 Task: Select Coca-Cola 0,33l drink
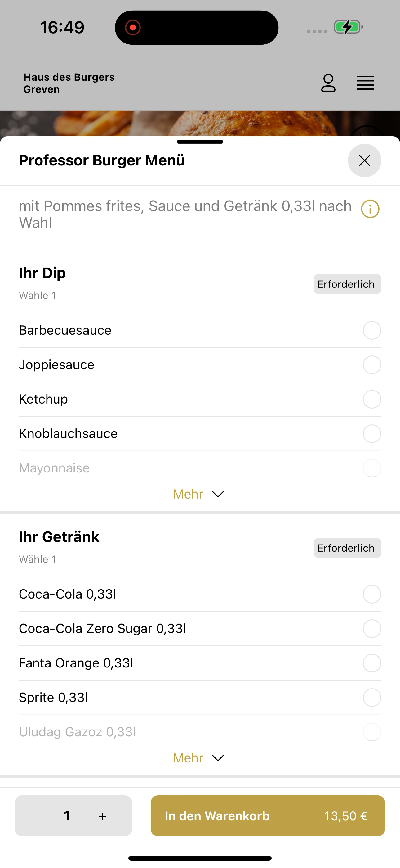pyautogui.click(x=200, y=594)
